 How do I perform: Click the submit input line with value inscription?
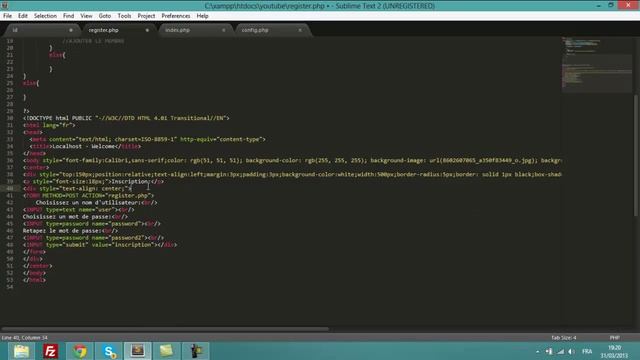pos(100,245)
